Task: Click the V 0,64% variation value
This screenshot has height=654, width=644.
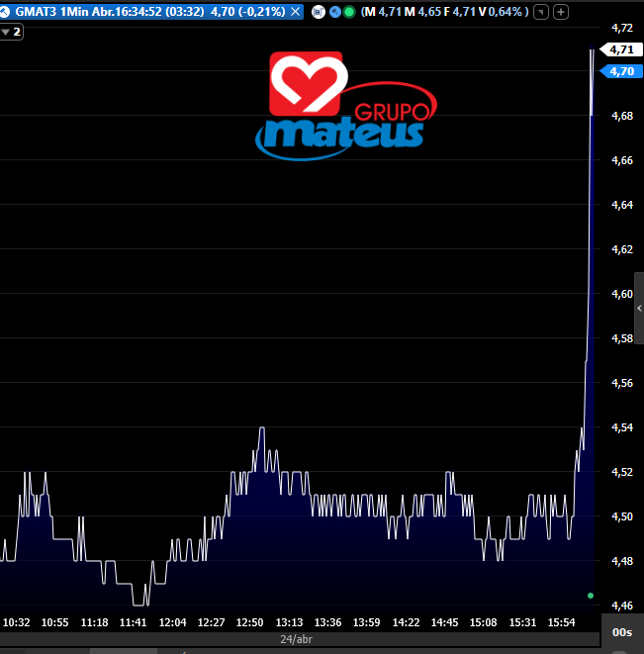Action: [501, 12]
